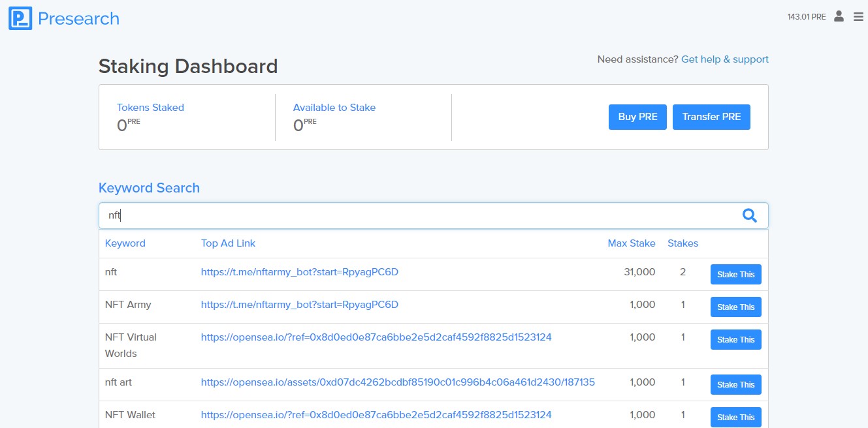Open the opensea link for 'NFT Wallet'
Image resolution: width=868 pixels, height=428 pixels.
coord(376,415)
